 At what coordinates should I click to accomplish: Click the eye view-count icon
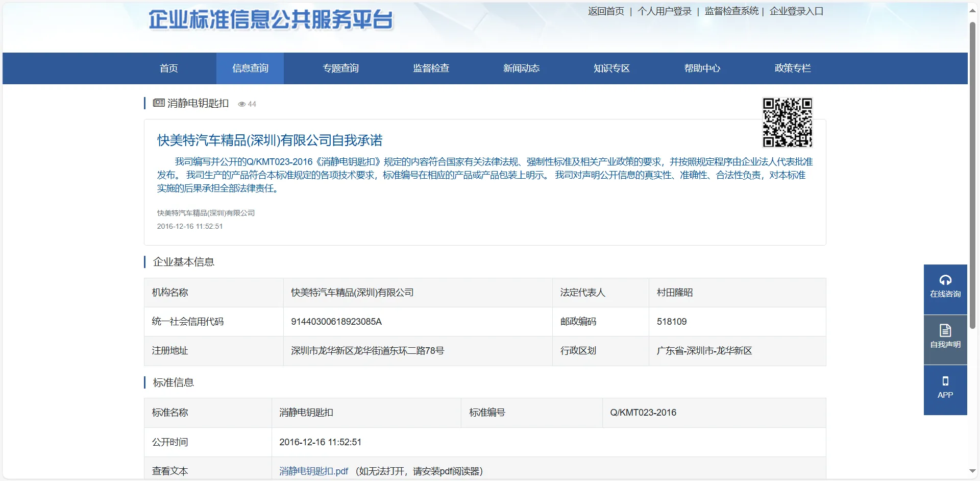click(x=241, y=104)
